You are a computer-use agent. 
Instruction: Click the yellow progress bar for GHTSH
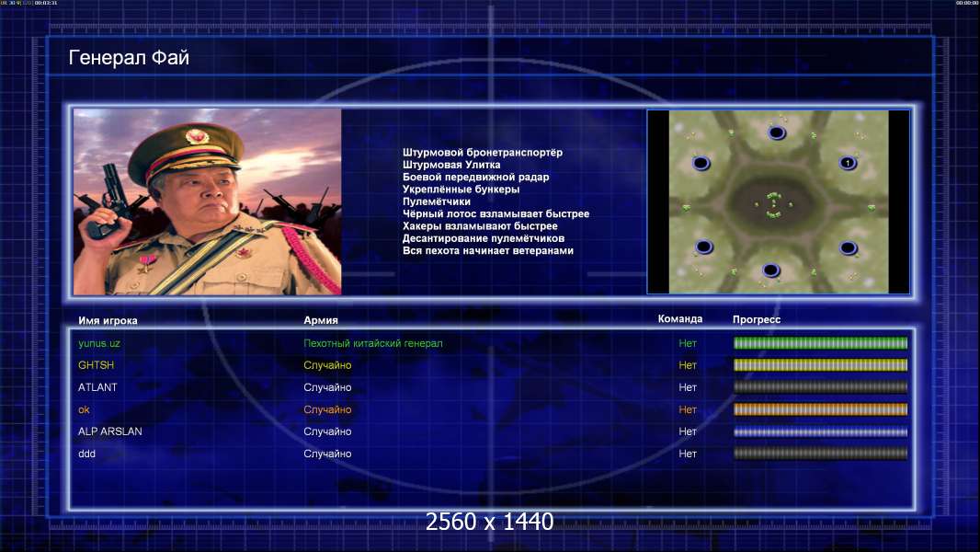coord(820,364)
